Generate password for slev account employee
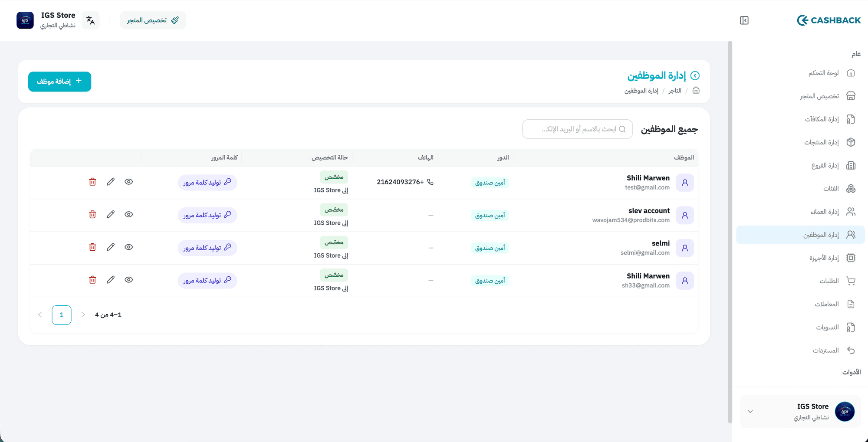 pyautogui.click(x=207, y=215)
